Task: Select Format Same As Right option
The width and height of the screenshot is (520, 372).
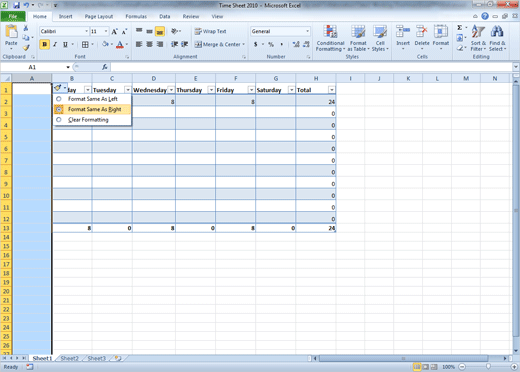Action: (92, 109)
